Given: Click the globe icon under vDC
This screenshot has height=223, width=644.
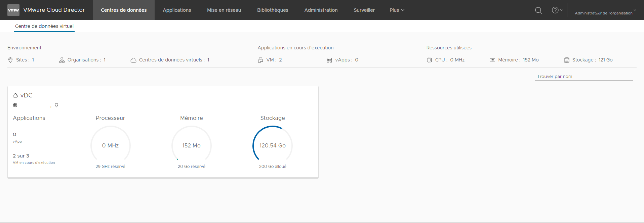Looking at the screenshot, I should pos(15,105).
